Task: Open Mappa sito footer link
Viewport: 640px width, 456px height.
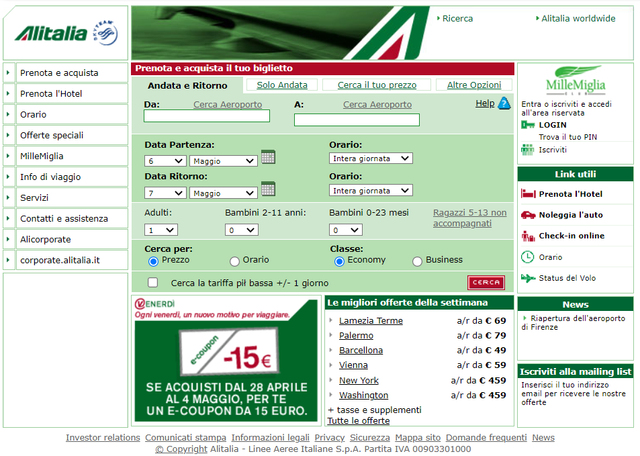Action: click(x=418, y=438)
